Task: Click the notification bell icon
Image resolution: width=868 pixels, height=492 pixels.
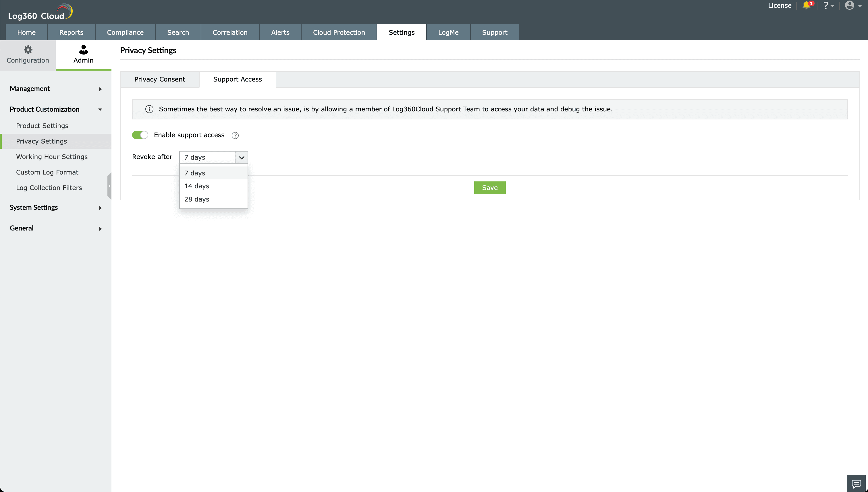Action: (807, 5)
